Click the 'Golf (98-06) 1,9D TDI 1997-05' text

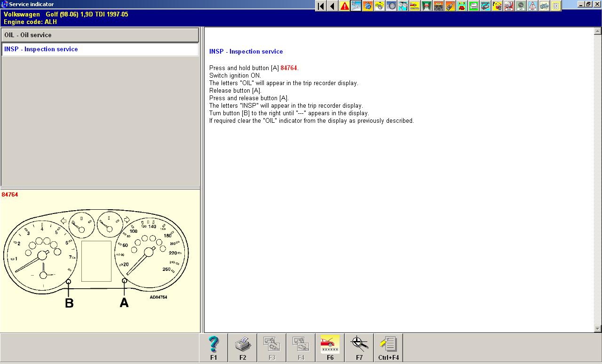coord(87,15)
